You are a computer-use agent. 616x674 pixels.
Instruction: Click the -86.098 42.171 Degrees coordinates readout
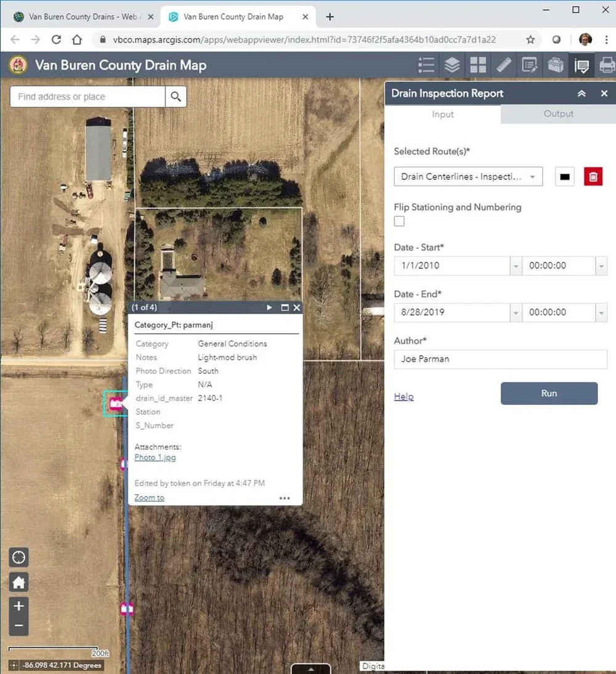pyautogui.click(x=62, y=665)
